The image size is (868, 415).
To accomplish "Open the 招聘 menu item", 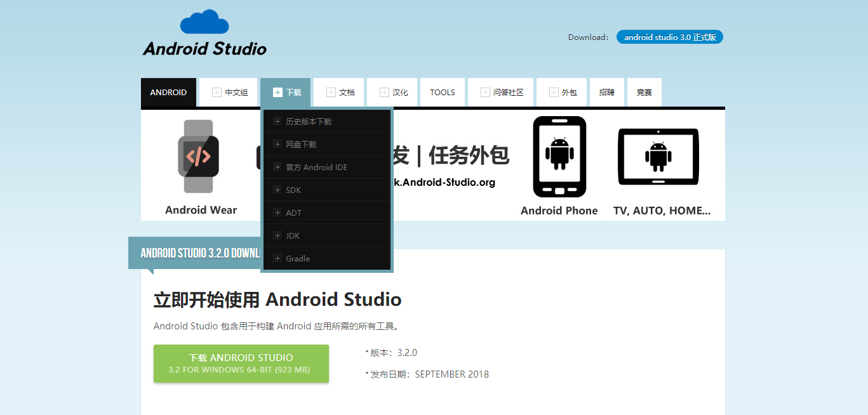I will pyautogui.click(x=606, y=92).
